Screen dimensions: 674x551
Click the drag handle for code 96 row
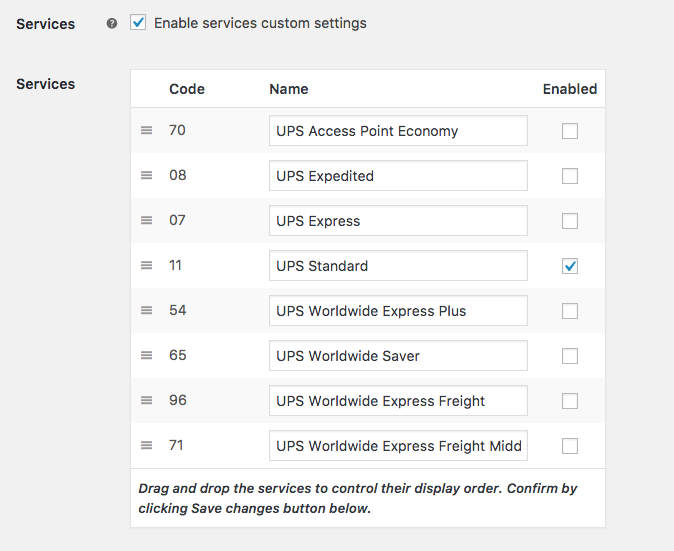click(147, 401)
